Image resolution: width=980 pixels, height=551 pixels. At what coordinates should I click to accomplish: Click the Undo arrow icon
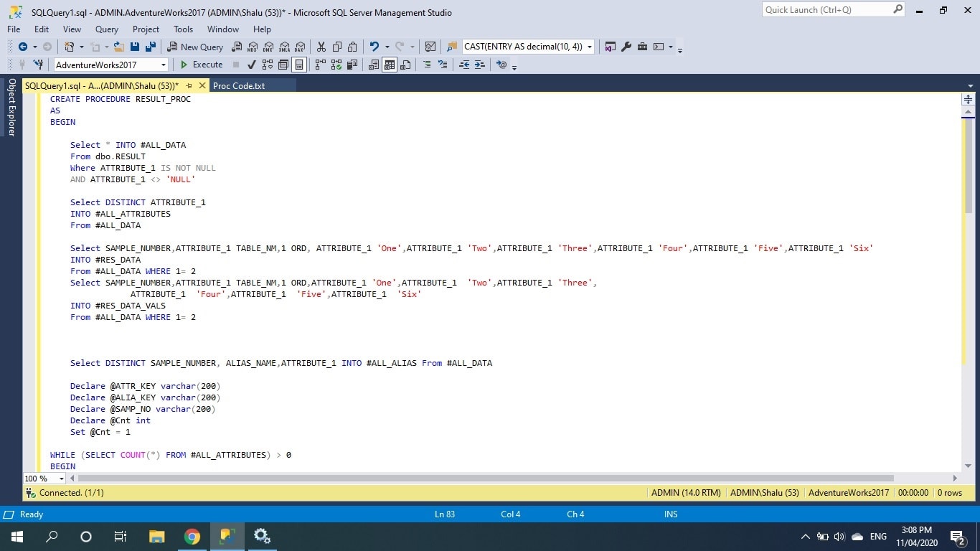(374, 47)
